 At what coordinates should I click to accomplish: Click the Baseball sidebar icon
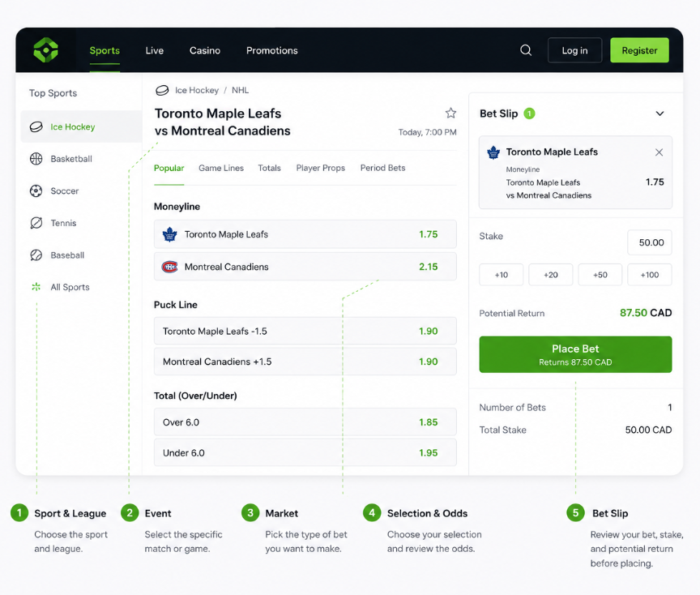click(x=36, y=255)
